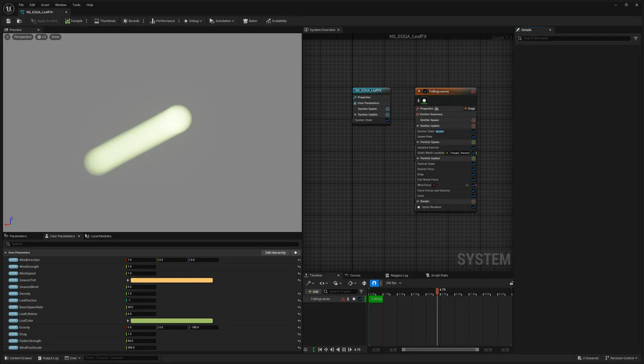Click the Edit Hierarchy button

[x=275, y=253]
